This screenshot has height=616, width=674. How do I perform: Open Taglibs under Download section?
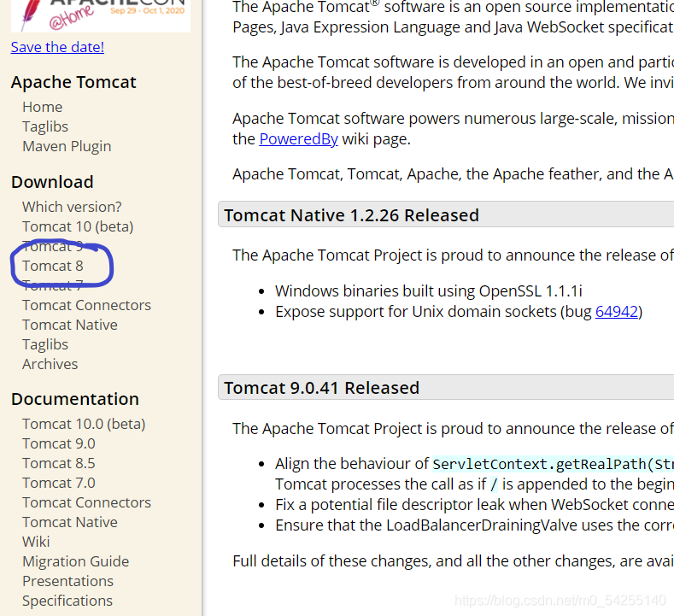[45, 345]
